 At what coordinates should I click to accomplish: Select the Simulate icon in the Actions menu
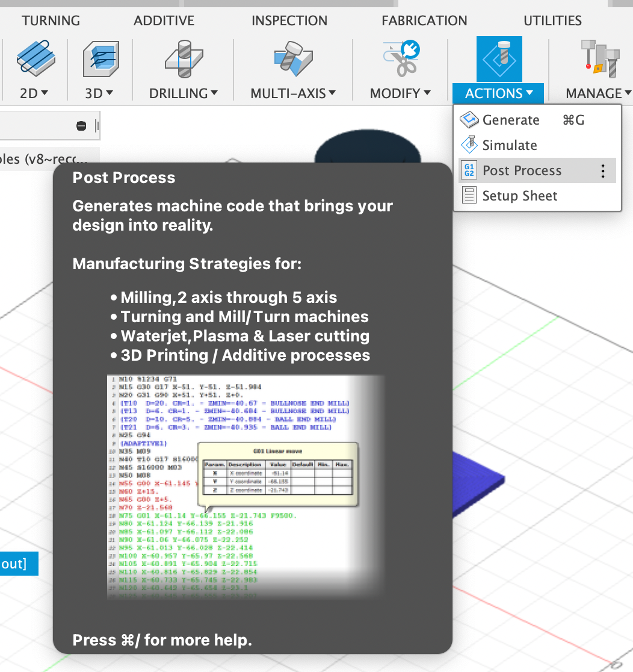(469, 145)
